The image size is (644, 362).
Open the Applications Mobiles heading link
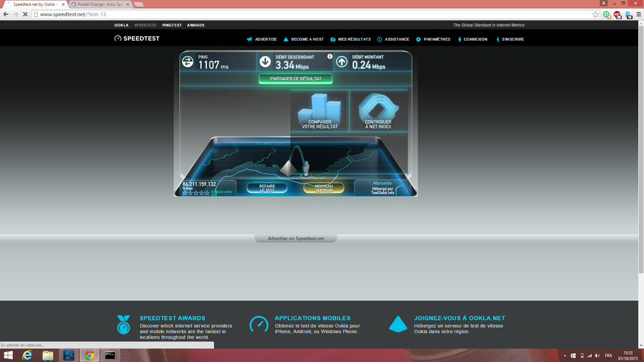[313, 318]
